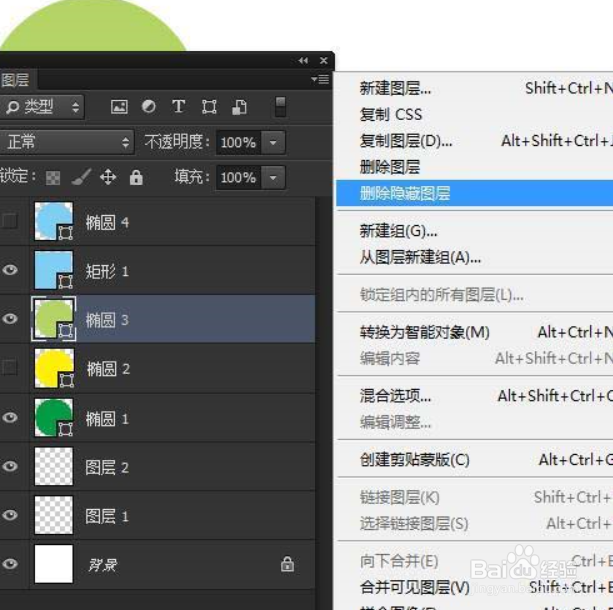
Task: Hide the 背景 layer
Action: (x=10, y=563)
